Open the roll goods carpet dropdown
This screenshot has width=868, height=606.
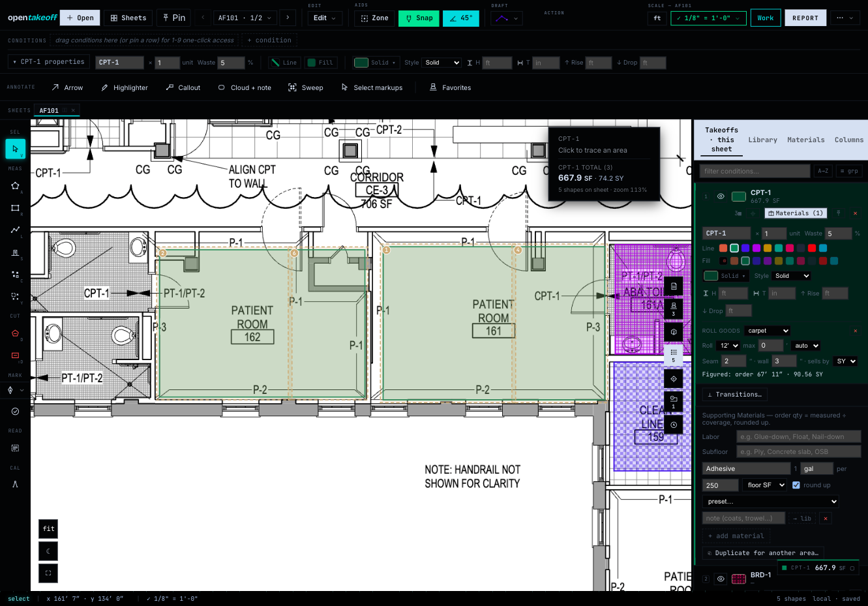768,331
